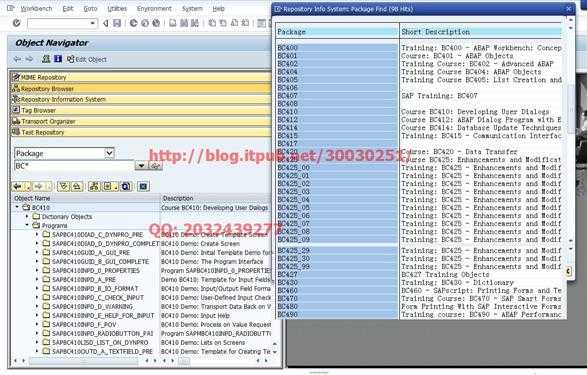Click the close browser icon in tree toolbar
Screen dimensions: 587x375
point(143,186)
